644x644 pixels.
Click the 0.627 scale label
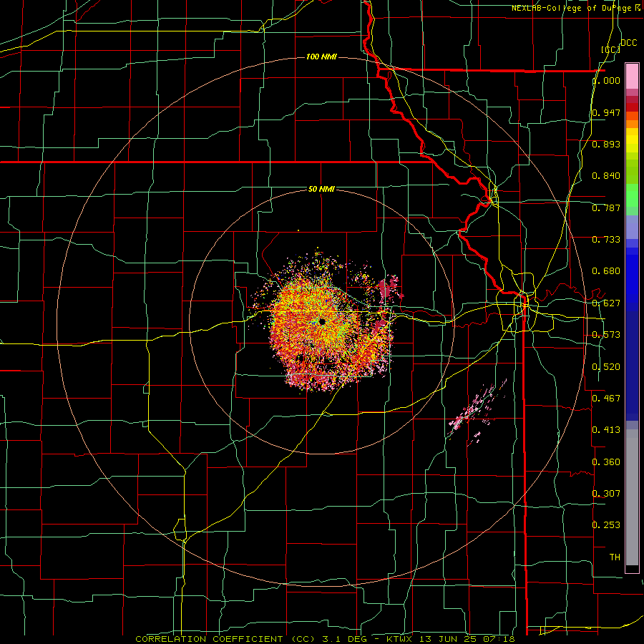point(606,303)
